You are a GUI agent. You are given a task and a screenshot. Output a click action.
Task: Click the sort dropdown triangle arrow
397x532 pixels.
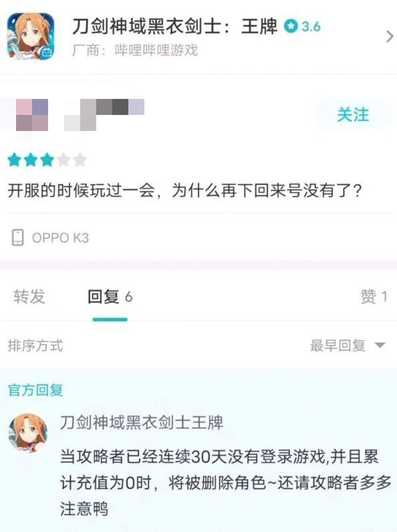380,346
